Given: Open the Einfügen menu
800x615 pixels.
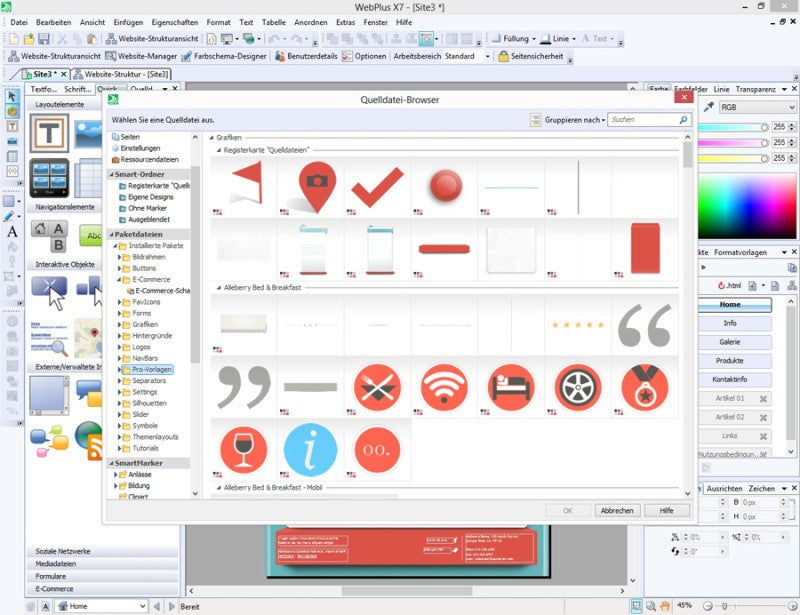Looking at the screenshot, I should (128, 22).
